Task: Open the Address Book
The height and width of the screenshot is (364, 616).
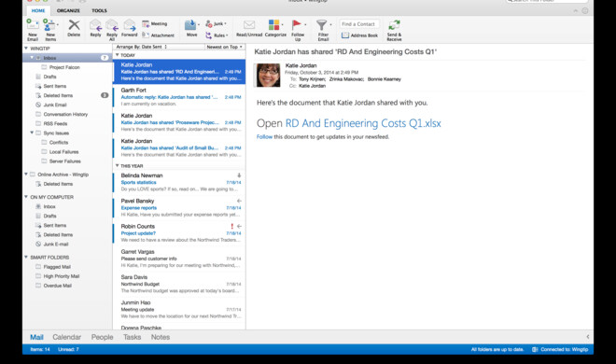Action: click(359, 35)
